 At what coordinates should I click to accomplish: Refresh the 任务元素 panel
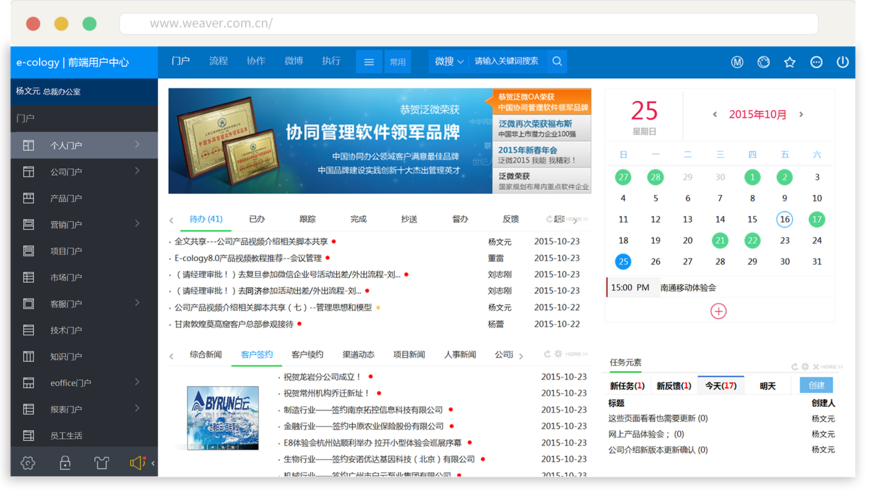794,367
